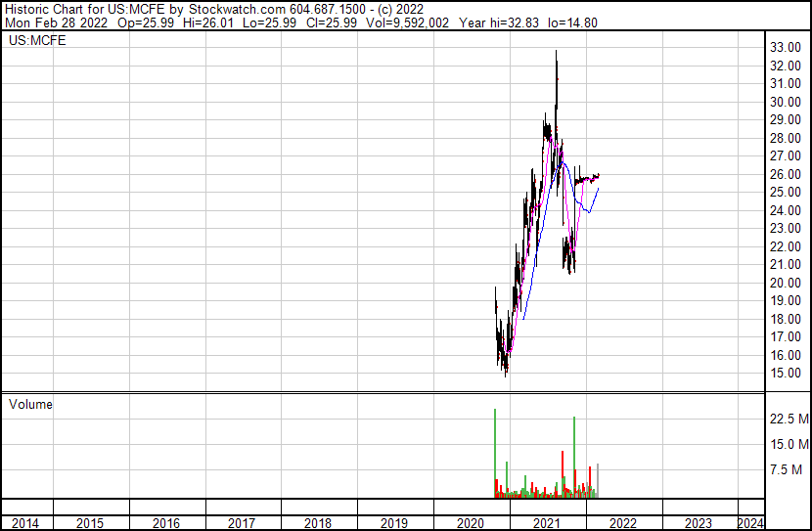Screen dimensions: 812x531
Task: Pick the 2022 label on the time axis
Action: click(x=623, y=523)
